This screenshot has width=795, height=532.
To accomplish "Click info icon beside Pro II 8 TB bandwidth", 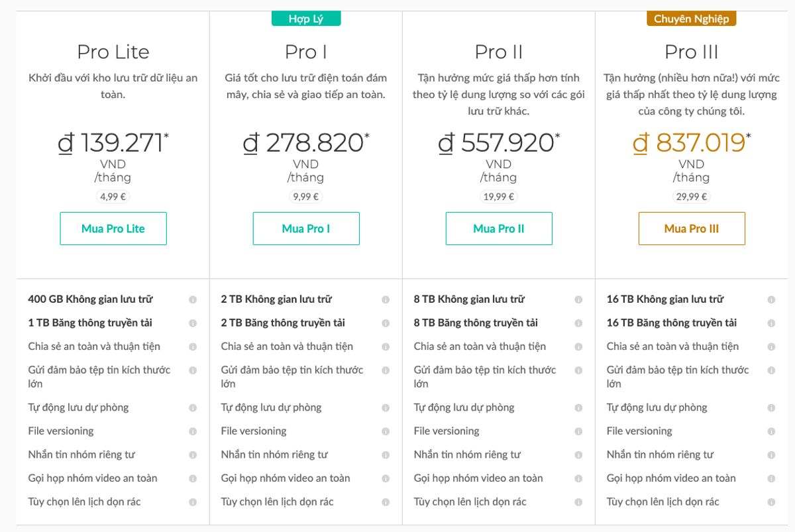I will [578, 323].
